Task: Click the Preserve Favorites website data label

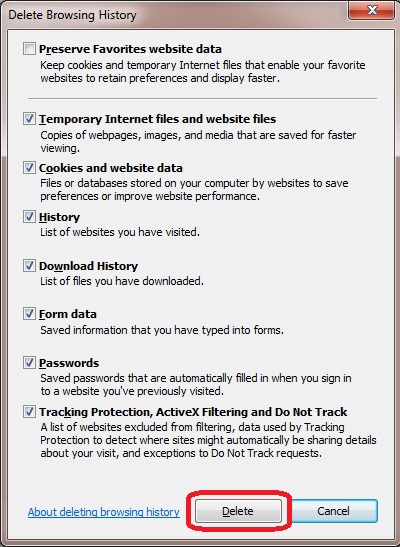Action: click(130, 49)
